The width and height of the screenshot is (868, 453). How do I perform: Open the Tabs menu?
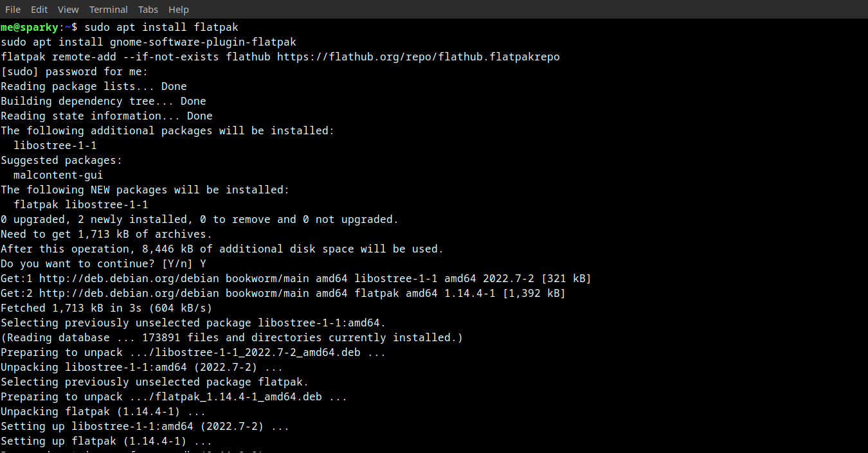(147, 9)
